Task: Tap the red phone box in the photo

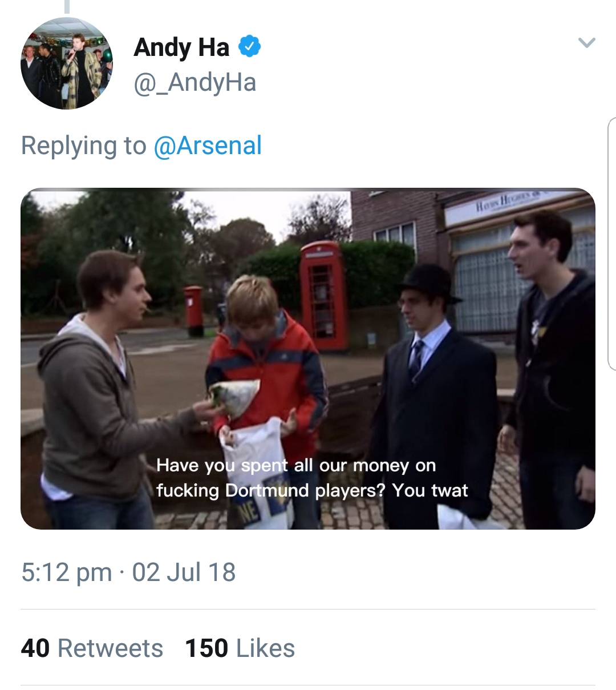Action: 323,295
